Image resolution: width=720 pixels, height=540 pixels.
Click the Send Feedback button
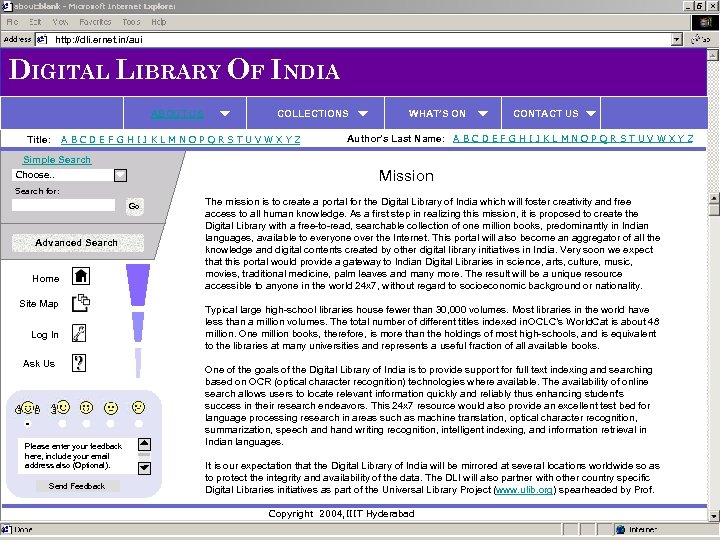pyautogui.click(x=77, y=486)
